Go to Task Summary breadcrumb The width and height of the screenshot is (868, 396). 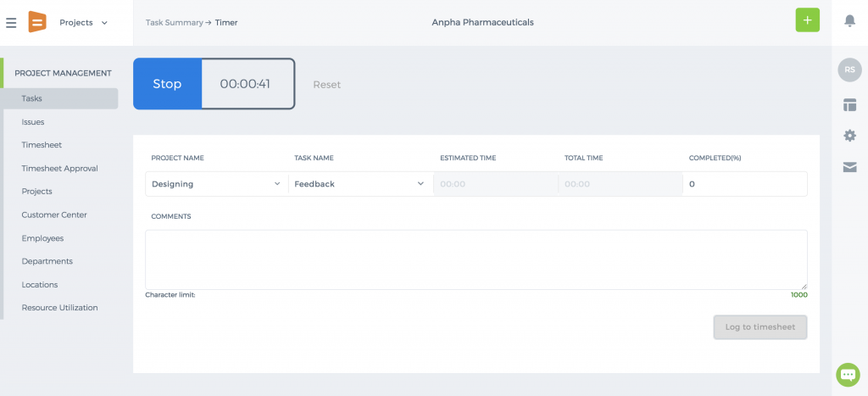pos(175,23)
